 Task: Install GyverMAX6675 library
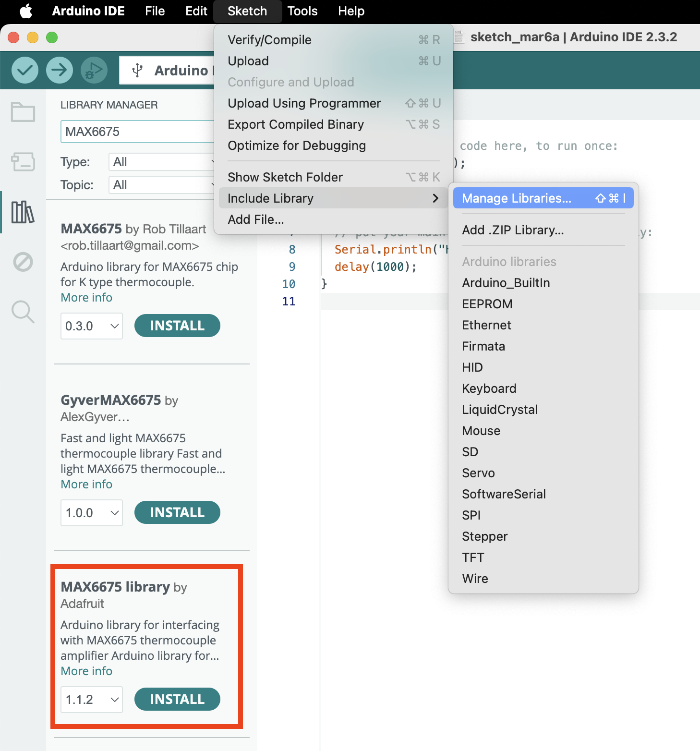(177, 512)
